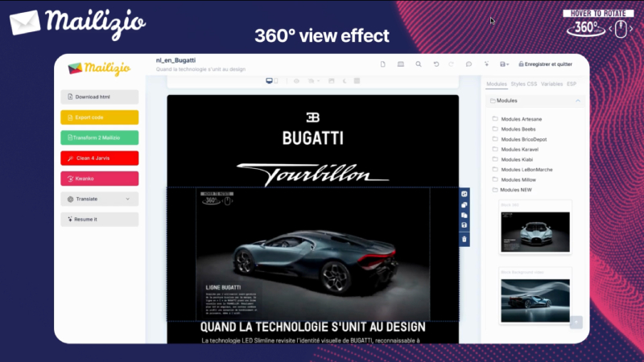This screenshot has width=644, height=362.
Task: Click the 360° hover-to-rotate badge on car image
Action: tap(217, 198)
